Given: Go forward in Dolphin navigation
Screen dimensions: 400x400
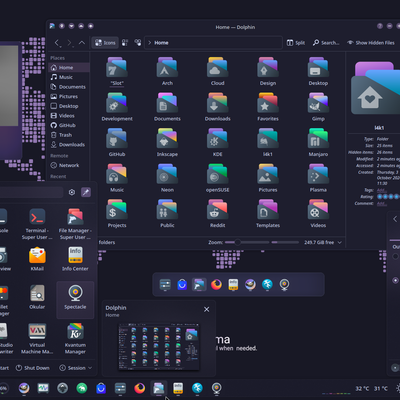Looking at the screenshot, I should 69,43.
